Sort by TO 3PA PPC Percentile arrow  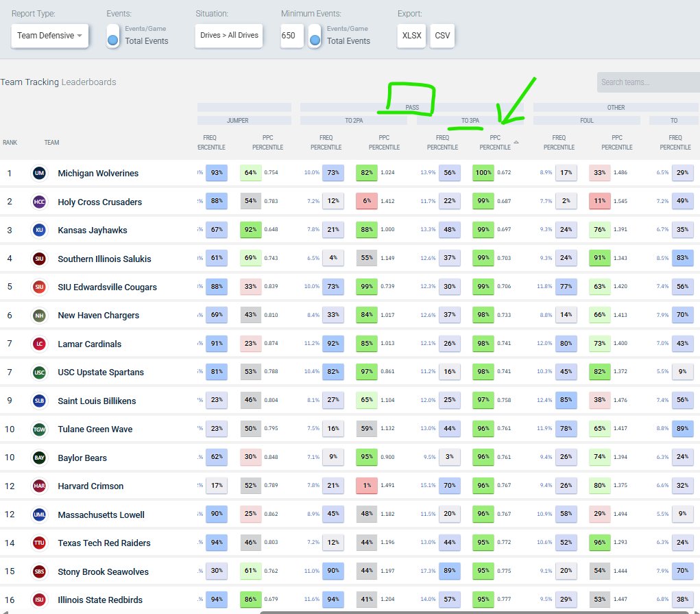pos(516,142)
